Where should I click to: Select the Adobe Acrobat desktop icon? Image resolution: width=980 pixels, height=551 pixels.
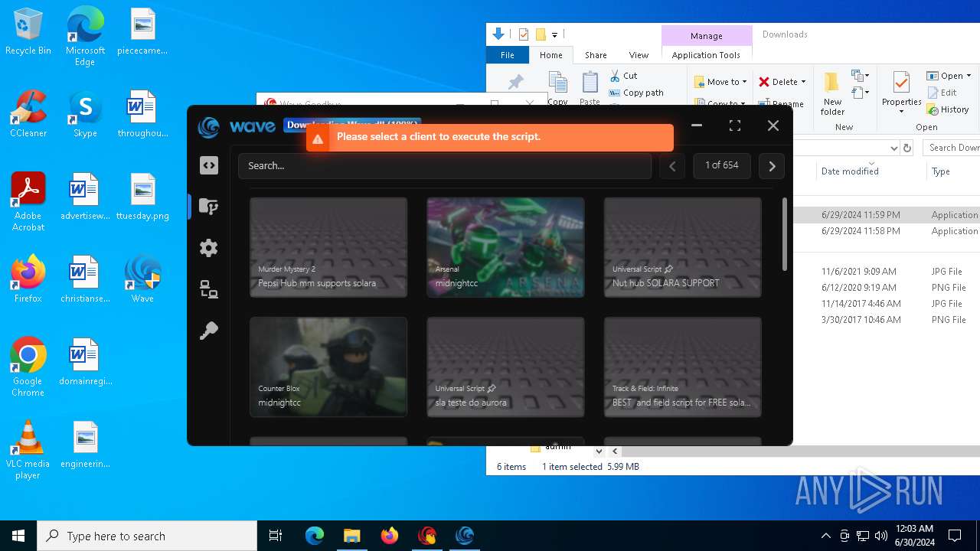28,203
